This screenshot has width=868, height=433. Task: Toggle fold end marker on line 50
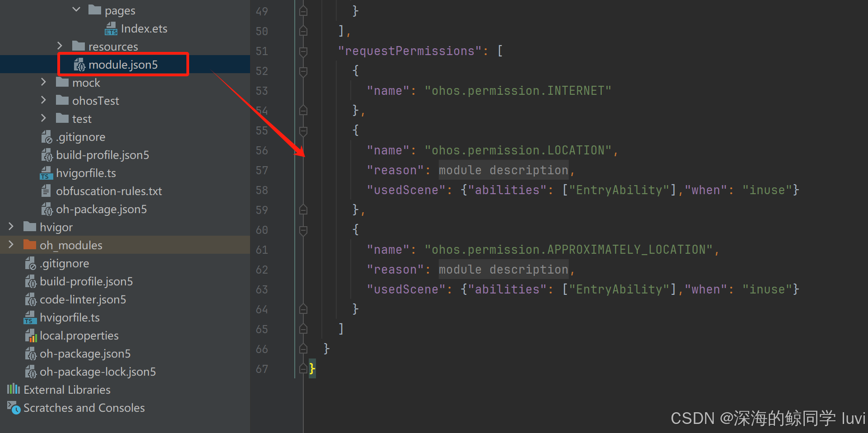303,31
